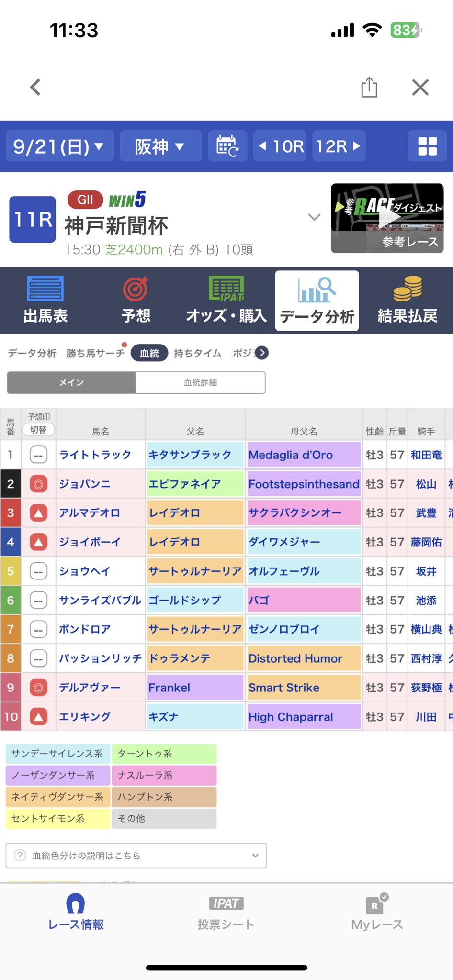Open Myレース bottom tab
The image size is (453, 980).
377,912
